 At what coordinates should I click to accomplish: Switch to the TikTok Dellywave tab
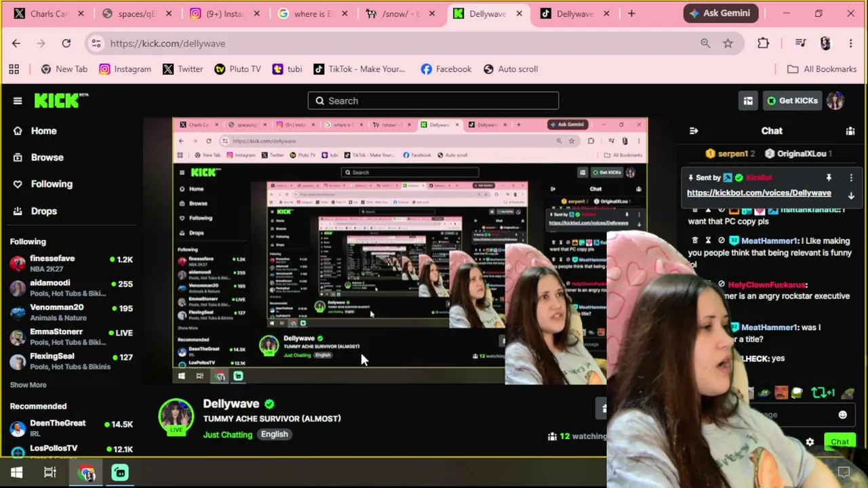click(574, 14)
